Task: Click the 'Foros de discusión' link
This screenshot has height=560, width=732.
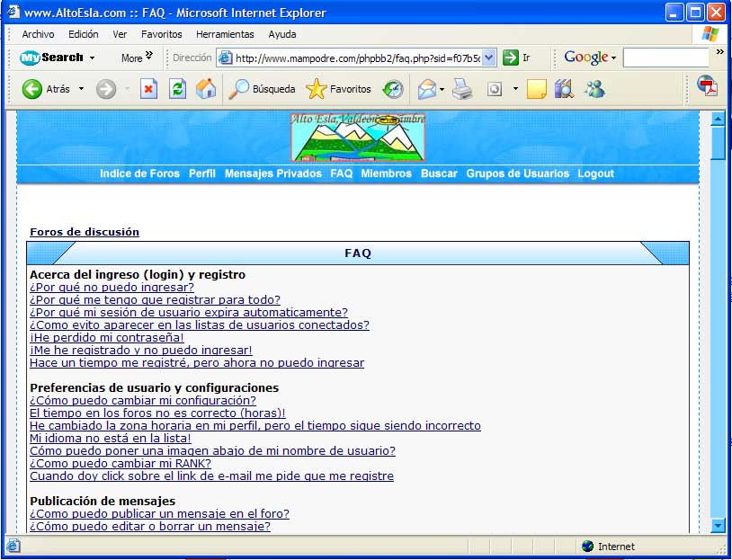Action: 85,232
